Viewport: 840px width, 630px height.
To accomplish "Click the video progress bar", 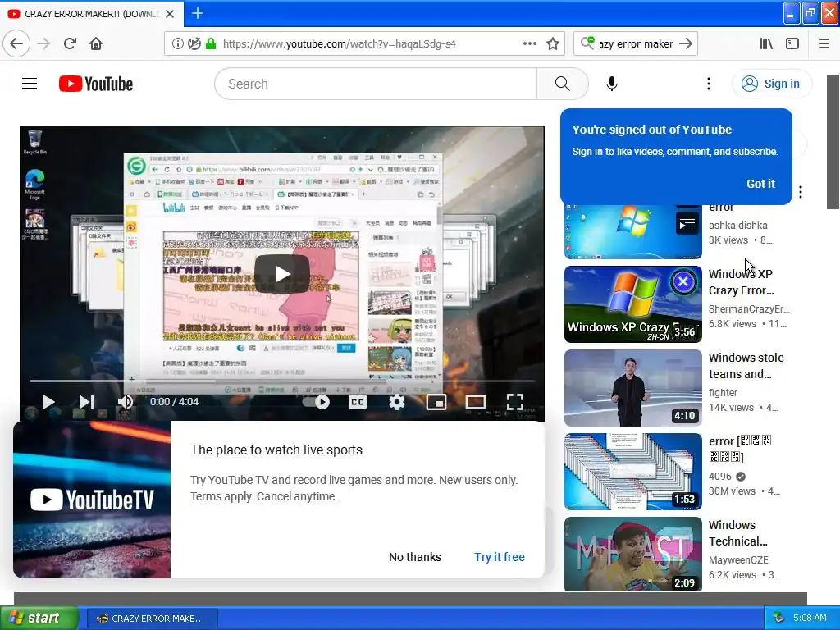I will (282, 381).
